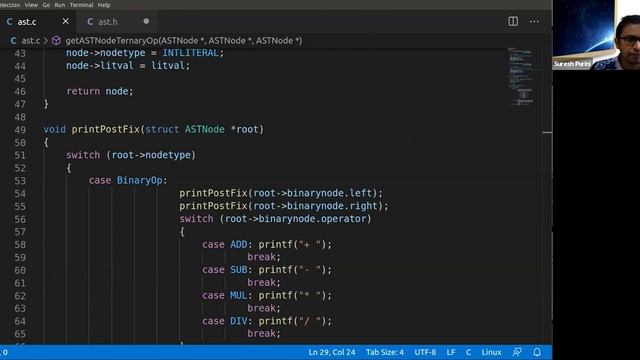Open the Terminal menu
The width and height of the screenshot is (640, 360).
coord(81,5)
